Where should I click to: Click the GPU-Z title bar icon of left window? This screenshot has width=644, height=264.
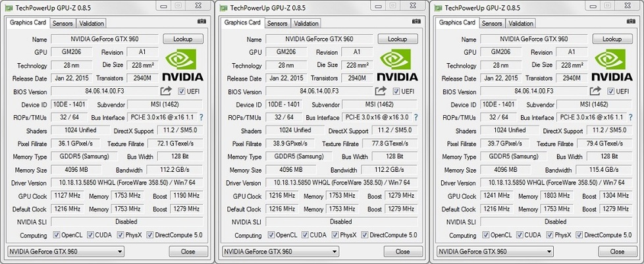9,8
